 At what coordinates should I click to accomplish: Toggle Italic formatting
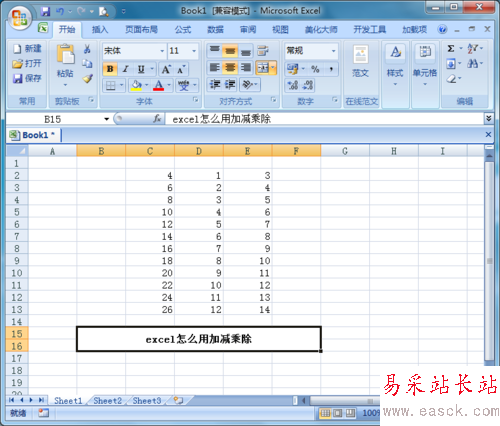click(x=125, y=69)
